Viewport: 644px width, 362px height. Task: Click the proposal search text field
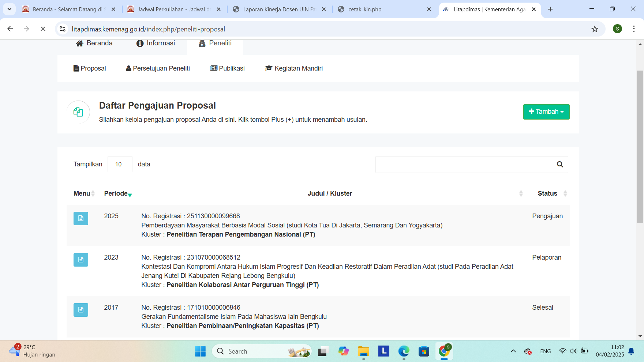(464, 165)
